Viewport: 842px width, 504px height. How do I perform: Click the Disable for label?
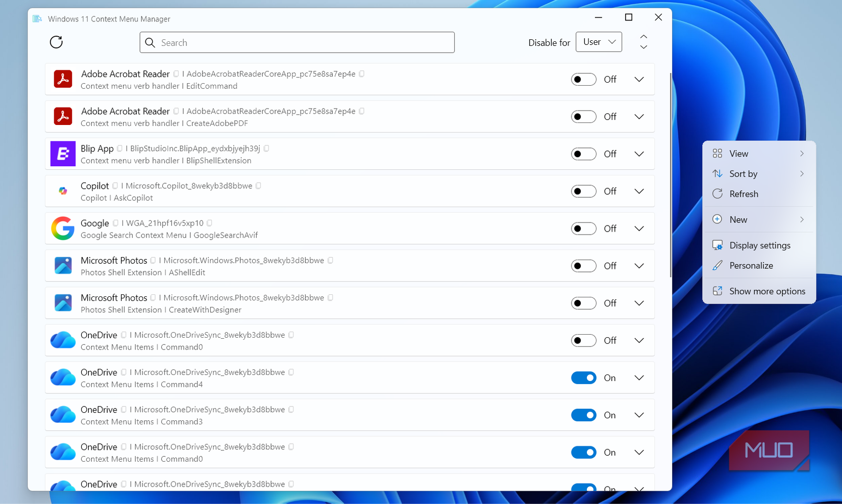pos(549,43)
